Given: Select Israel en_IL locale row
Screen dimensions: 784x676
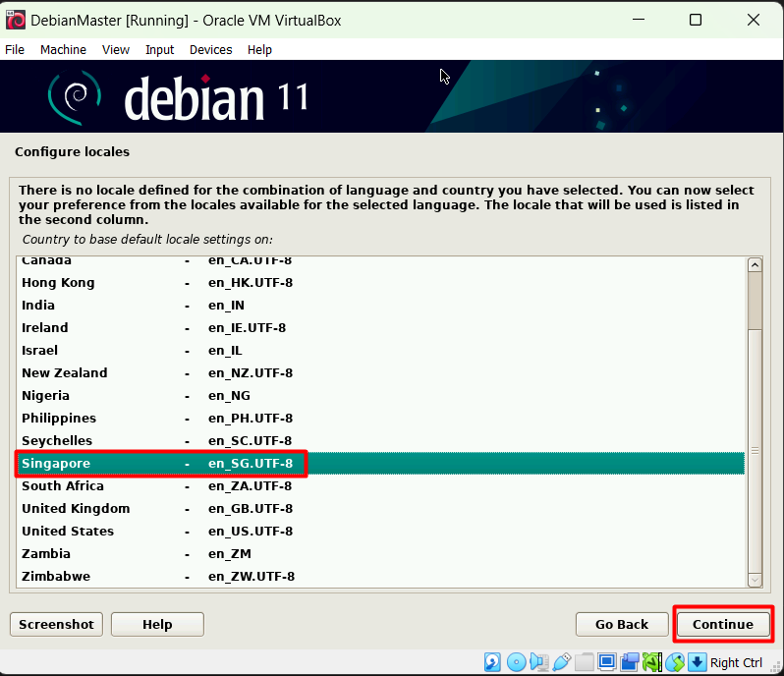Looking at the screenshot, I should point(380,351).
